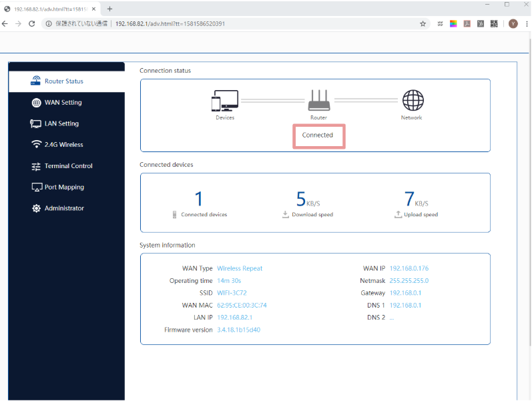Reload the page with refresh button
The image size is (532, 401).
click(32, 24)
